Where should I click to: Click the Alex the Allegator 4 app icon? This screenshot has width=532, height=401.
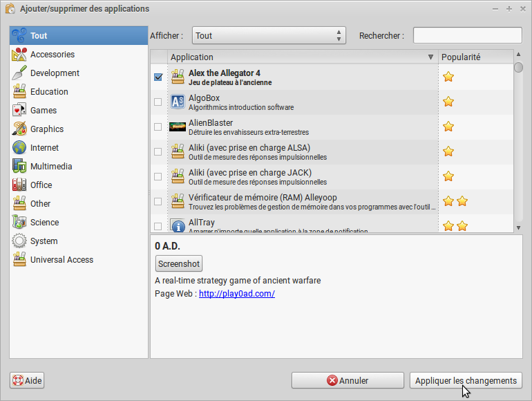coord(178,77)
